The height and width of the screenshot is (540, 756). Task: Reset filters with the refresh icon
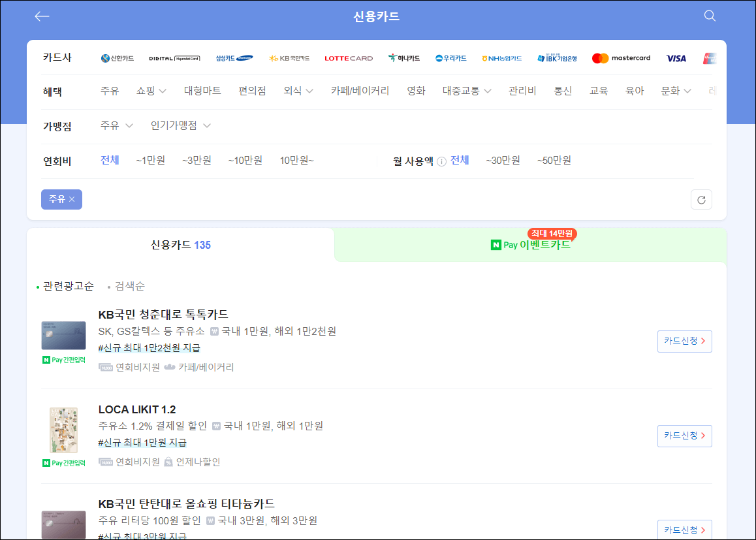(702, 200)
